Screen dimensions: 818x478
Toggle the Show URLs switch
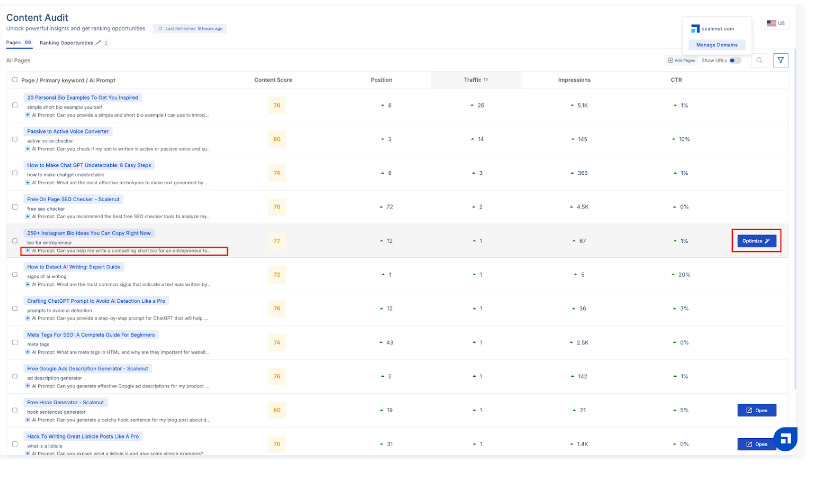coord(735,60)
